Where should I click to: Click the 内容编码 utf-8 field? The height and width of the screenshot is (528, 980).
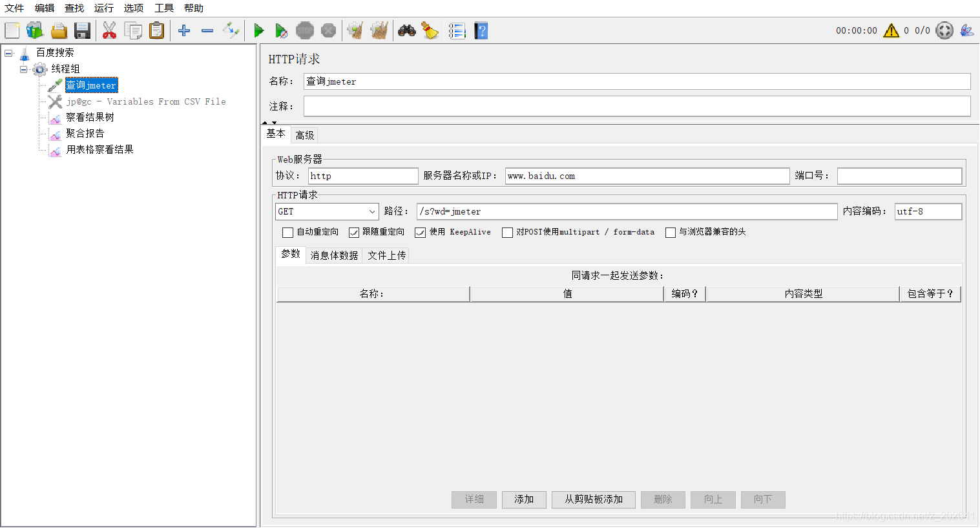(x=928, y=211)
